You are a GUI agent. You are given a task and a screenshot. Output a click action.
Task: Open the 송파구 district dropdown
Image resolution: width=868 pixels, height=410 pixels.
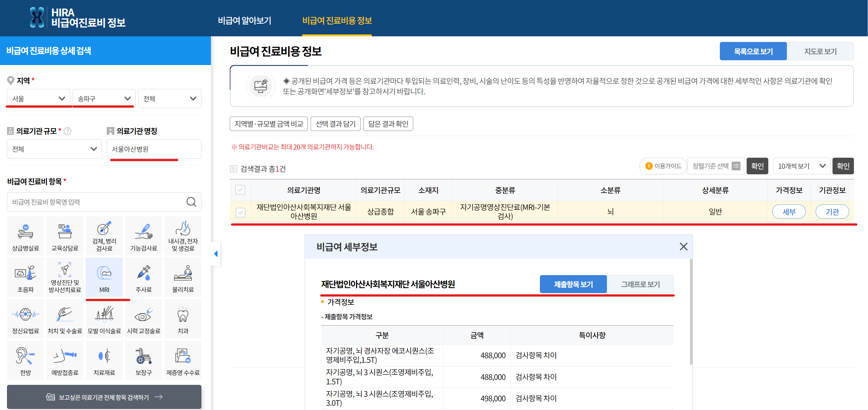coord(104,98)
